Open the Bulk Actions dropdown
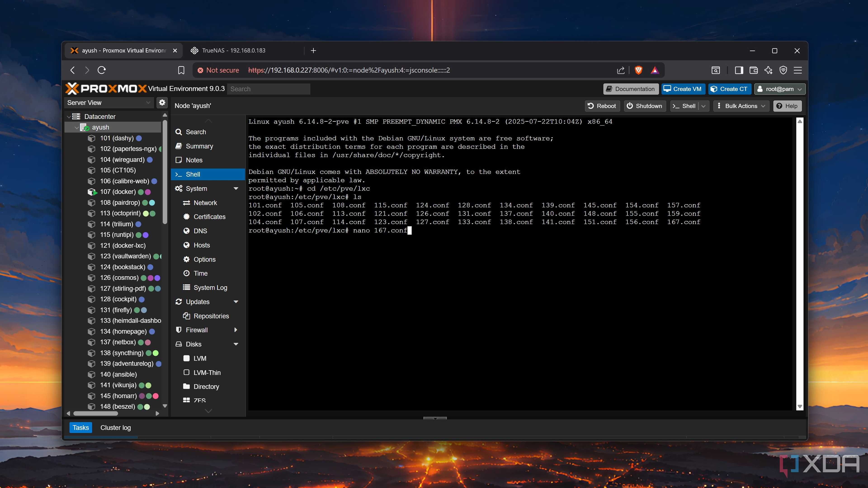This screenshot has width=868, height=488. click(x=741, y=106)
